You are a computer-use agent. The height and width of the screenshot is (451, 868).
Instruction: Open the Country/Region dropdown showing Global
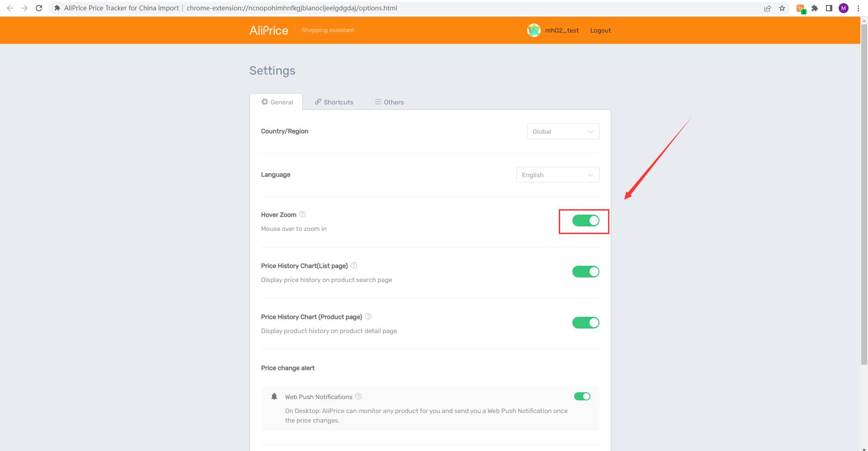point(563,132)
